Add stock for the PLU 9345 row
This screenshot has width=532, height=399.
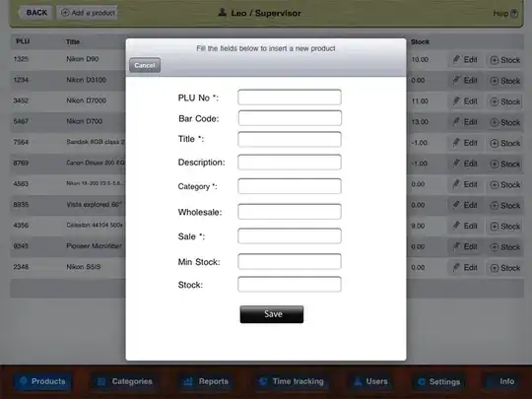coord(504,247)
